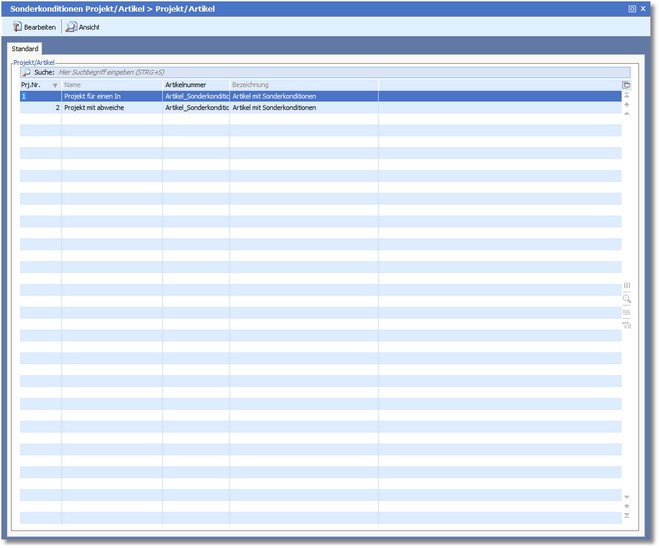Screen dimensions: 659x548
Task: Click the magnifier icon on right edge
Action: pyautogui.click(x=626, y=299)
